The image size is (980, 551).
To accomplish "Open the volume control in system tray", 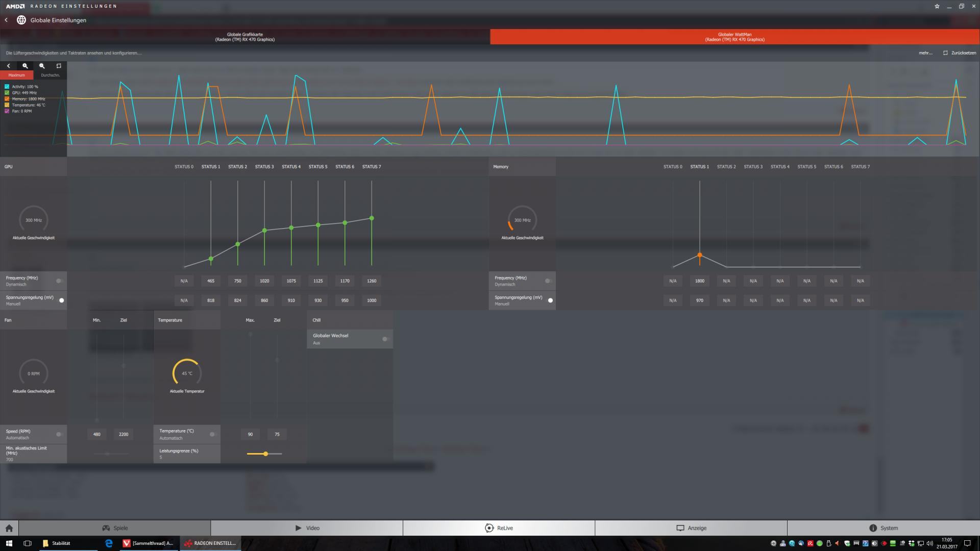I will [x=929, y=543].
